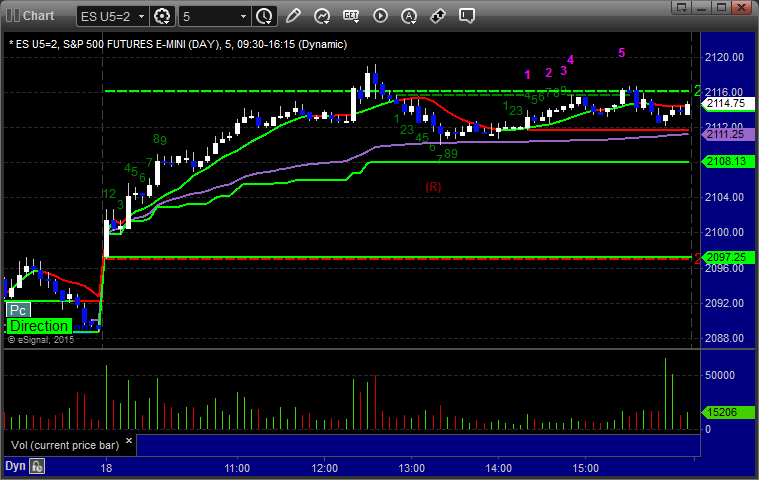Click the symbol link arrows icon

(438, 16)
